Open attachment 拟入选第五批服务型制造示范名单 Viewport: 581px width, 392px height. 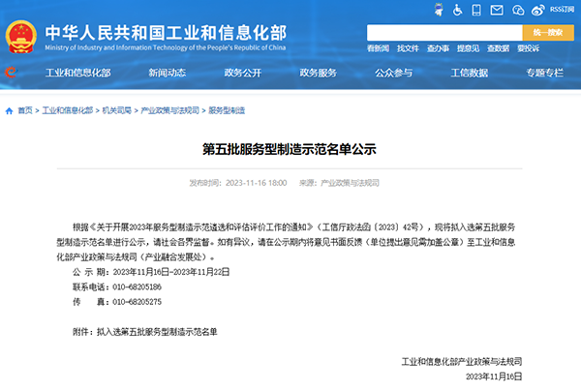coord(156,331)
